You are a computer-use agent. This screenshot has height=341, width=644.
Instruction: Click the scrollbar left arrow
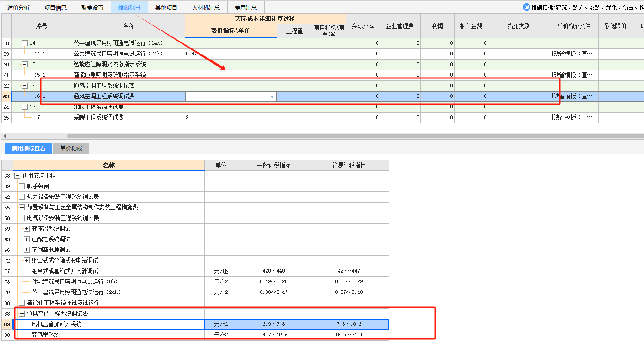[4, 136]
